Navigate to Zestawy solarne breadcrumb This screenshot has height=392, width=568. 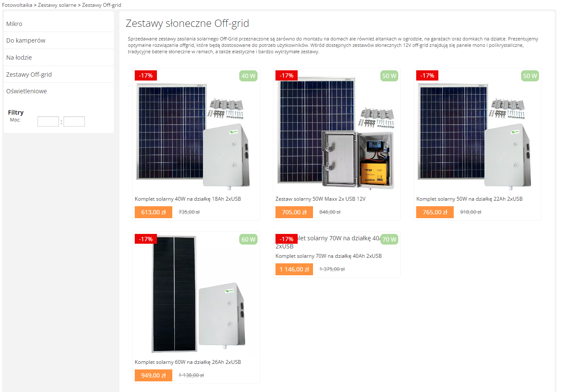pyautogui.click(x=57, y=5)
